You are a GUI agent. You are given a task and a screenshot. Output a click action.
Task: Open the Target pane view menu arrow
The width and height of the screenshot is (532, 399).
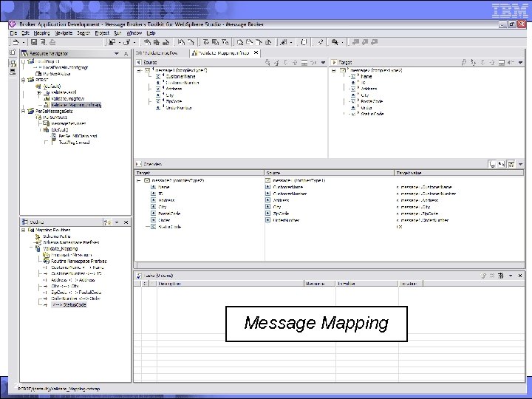click(x=520, y=62)
